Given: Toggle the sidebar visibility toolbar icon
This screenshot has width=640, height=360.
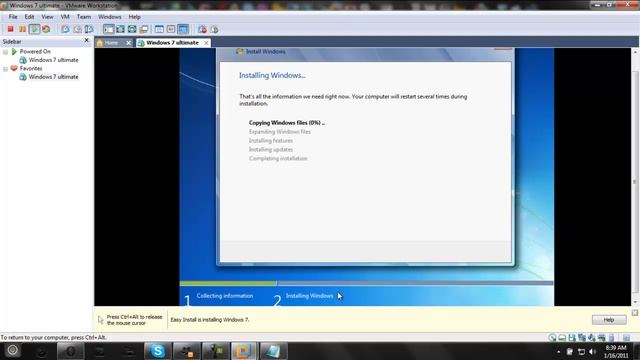Looking at the screenshot, I should point(109,29).
